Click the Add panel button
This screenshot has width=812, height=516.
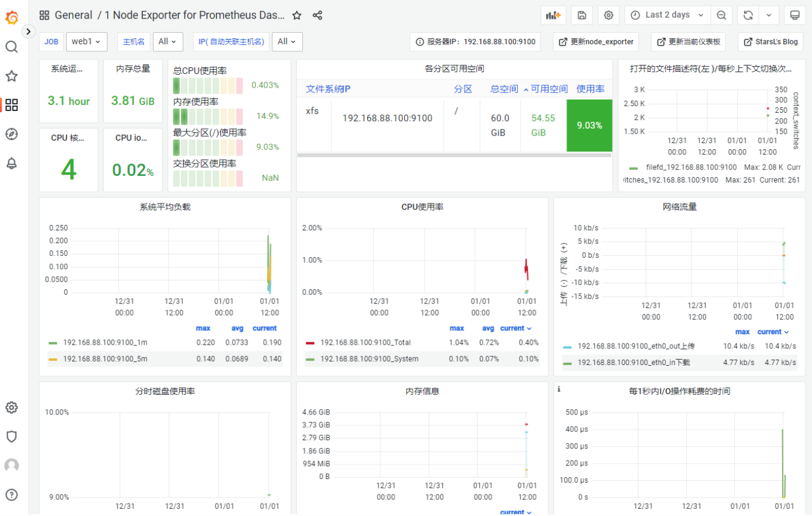tap(553, 15)
